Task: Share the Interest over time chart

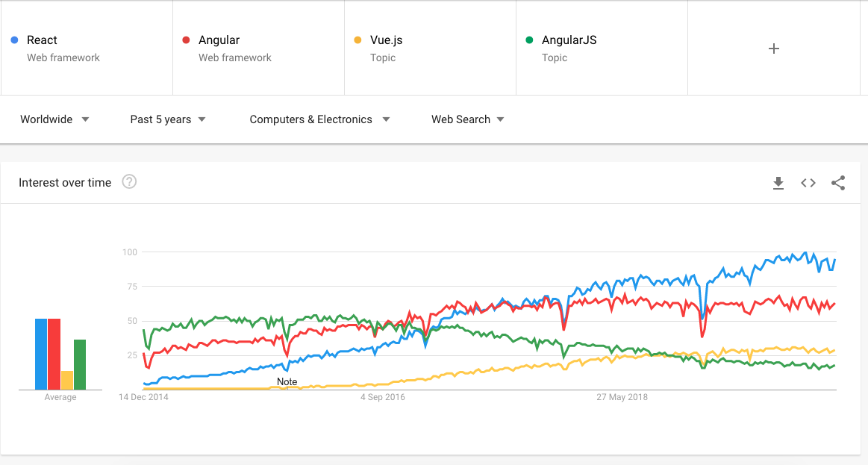Action: tap(838, 183)
